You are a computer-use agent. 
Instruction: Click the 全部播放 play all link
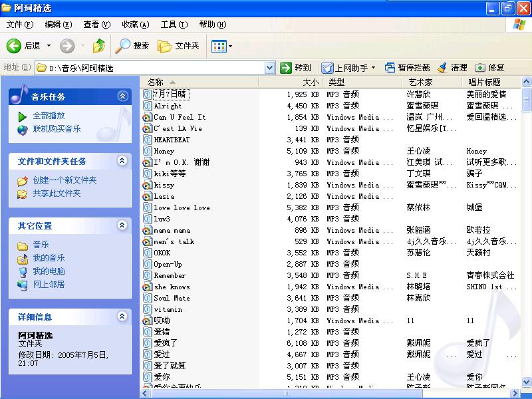click(x=49, y=116)
